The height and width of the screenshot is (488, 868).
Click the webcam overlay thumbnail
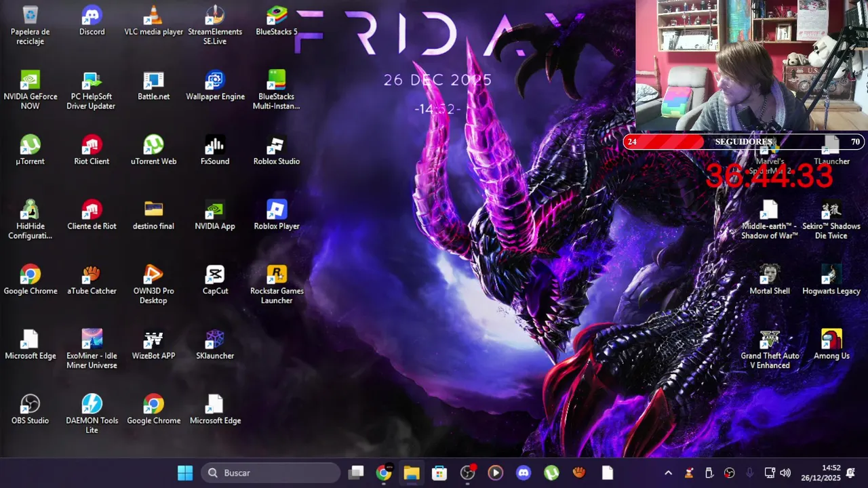click(751, 65)
